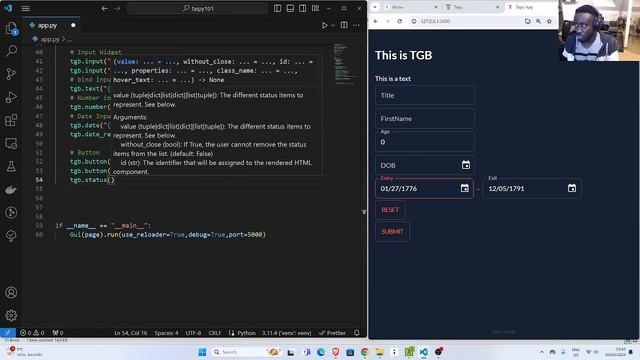Open the Source Control view
Viewport: 640px width, 360px height.
coord(11,74)
